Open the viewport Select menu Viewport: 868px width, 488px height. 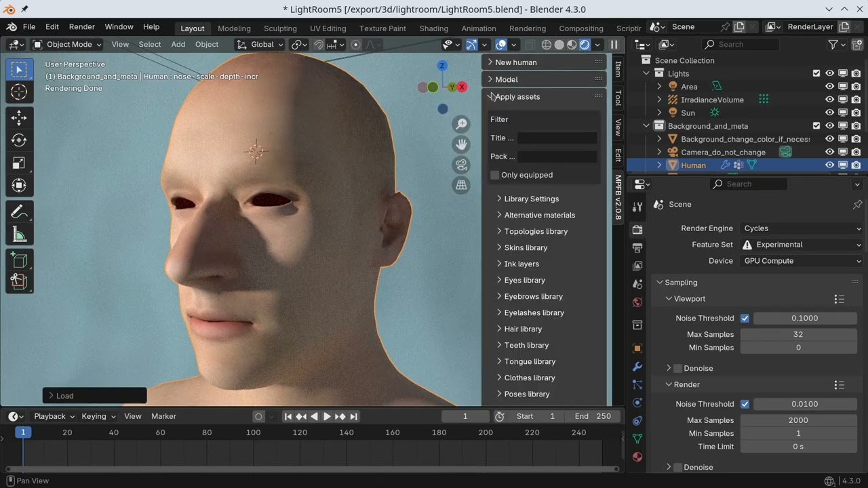point(150,45)
